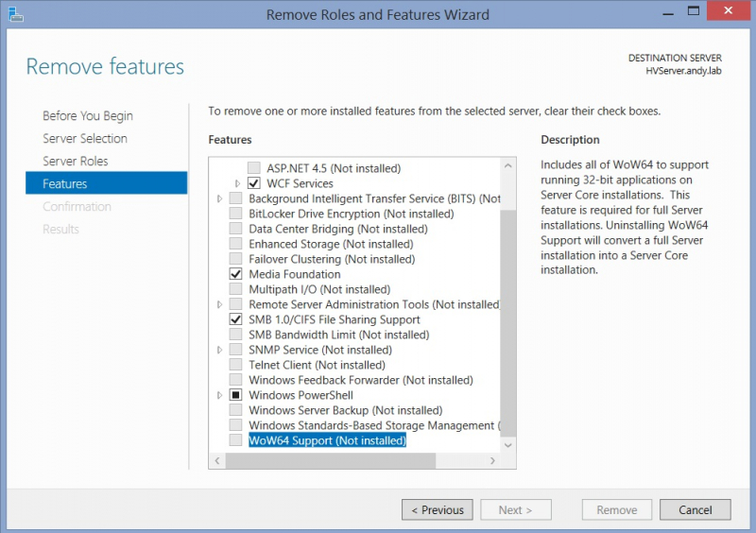
Task: Clear the WCF Services checkbox
Action: tap(254, 183)
